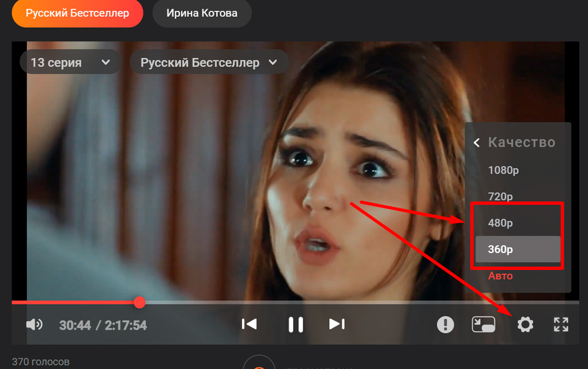The image size is (588, 369).
Task: Go back from the Качество menu
Action: pos(477,143)
